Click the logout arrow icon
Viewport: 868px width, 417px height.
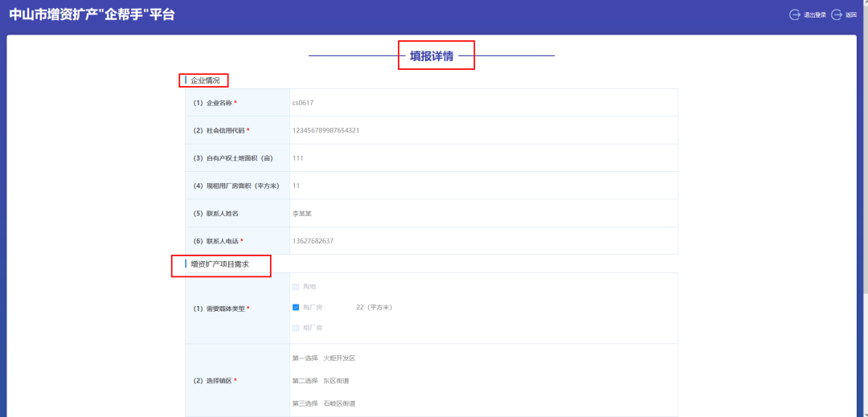coord(795,15)
